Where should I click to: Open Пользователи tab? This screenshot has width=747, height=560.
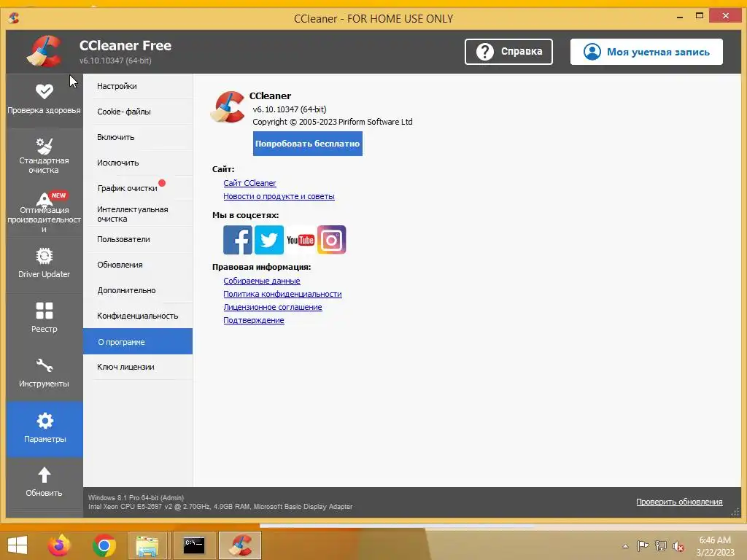point(138,239)
